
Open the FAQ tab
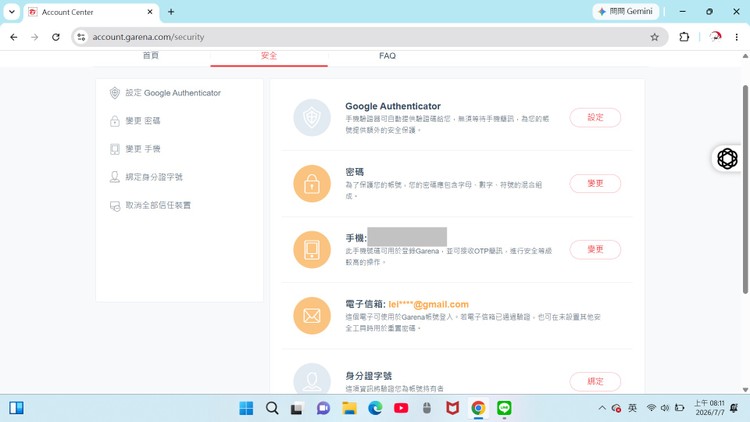(x=387, y=56)
